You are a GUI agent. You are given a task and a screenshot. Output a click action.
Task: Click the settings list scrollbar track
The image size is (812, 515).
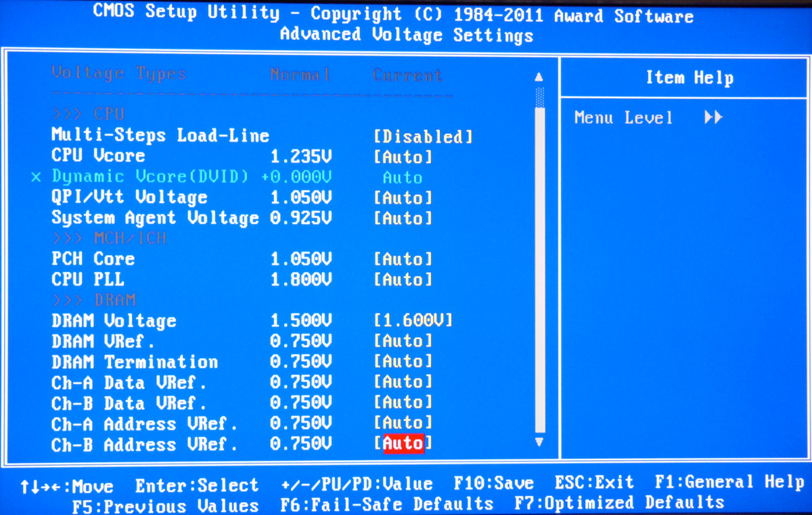(539, 260)
